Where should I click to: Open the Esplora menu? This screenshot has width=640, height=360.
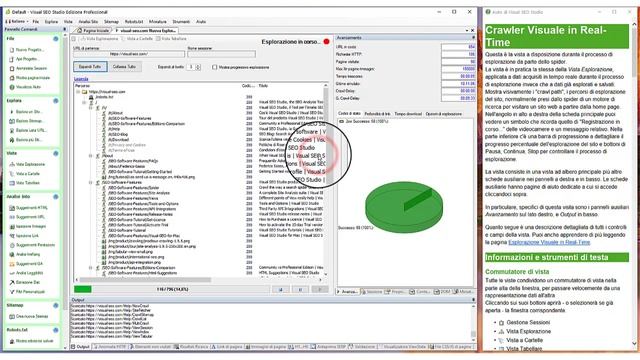coord(51,22)
